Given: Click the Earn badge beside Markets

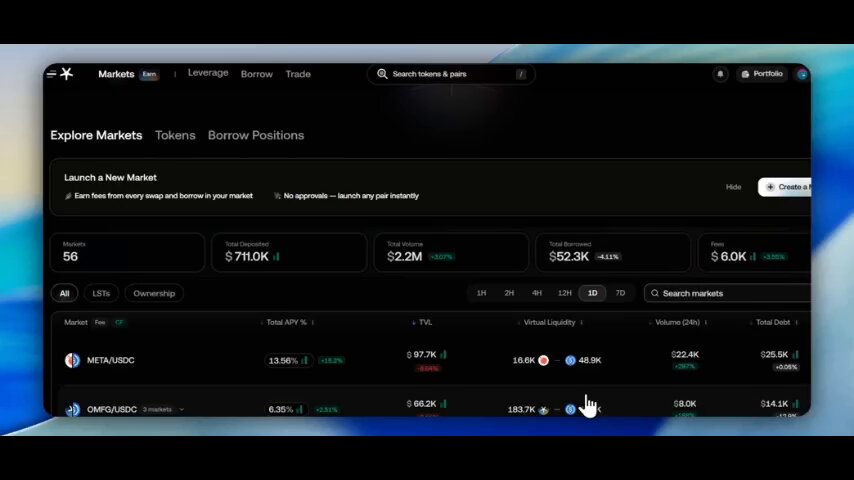Looking at the screenshot, I should point(149,74).
